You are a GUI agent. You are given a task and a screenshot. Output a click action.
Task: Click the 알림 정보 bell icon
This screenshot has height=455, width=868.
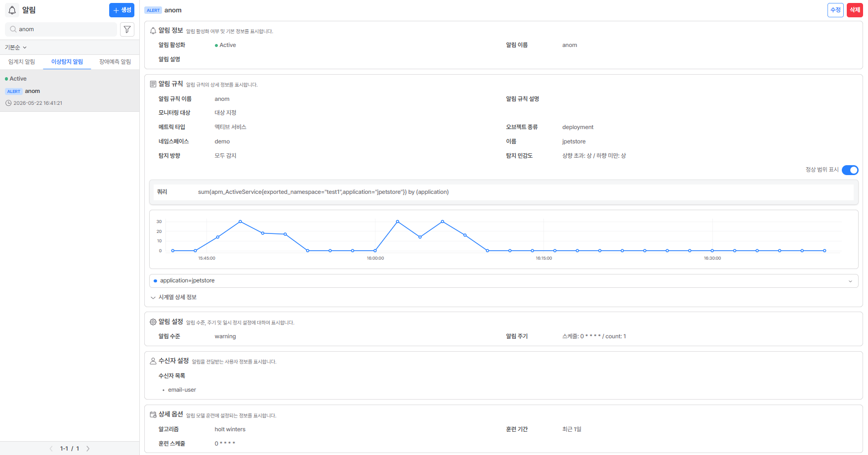pyautogui.click(x=153, y=31)
